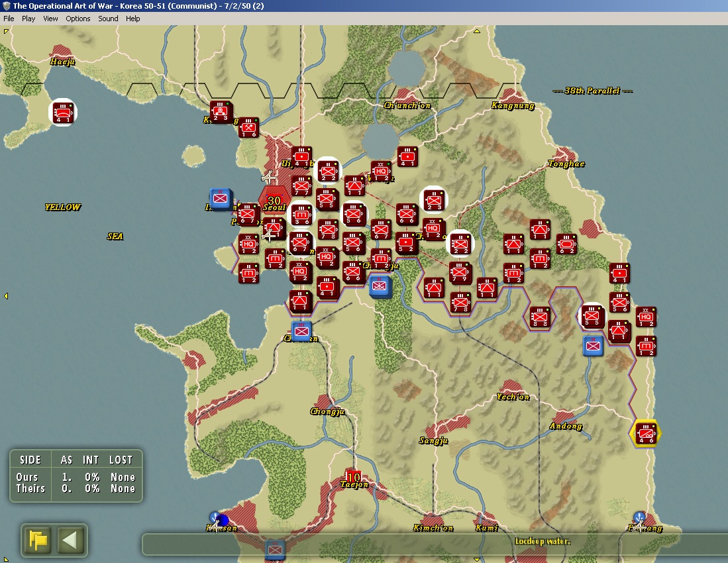Open the File menu
Screen dimensions: 728x563
click(x=9, y=19)
